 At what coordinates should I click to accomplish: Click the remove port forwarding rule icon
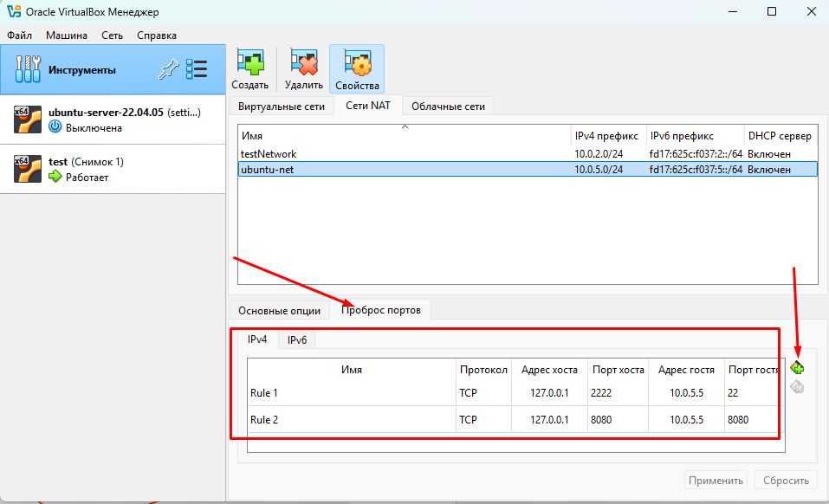pyautogui.click(x=797, y=387)
